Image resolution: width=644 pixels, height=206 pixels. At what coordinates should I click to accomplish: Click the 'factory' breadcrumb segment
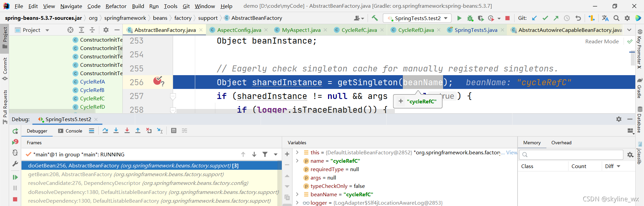point(183,18)
